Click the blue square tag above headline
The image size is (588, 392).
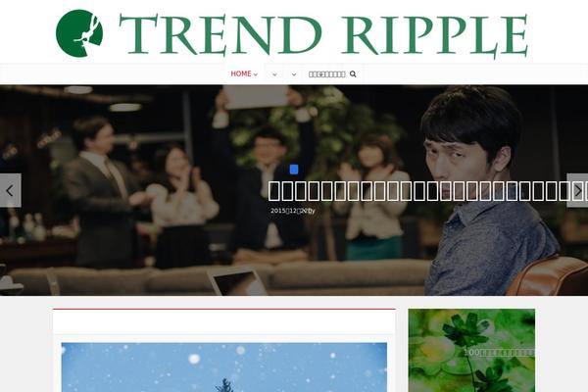(x=294, y=170)
